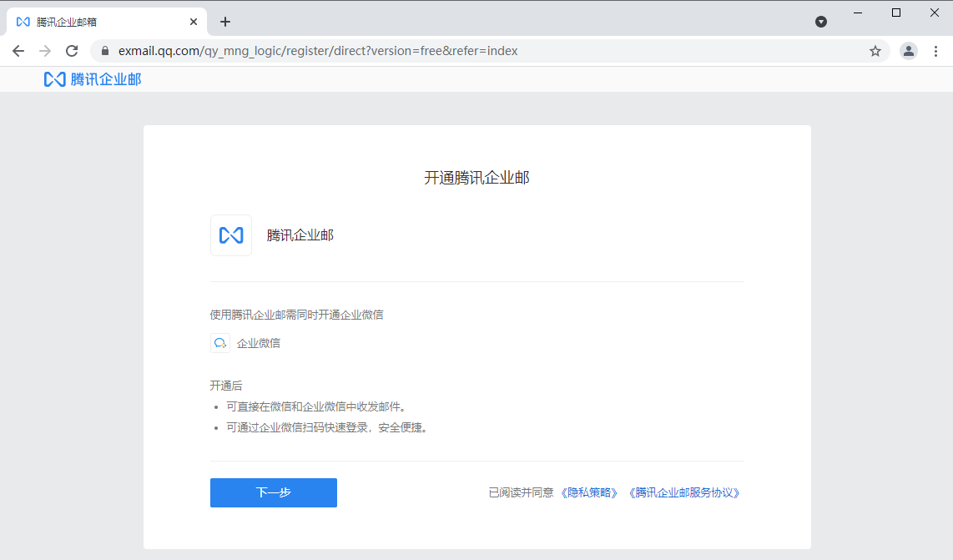Click the 开通后 text
This screenshot has height=560, width=953.
tap(226, 386)
